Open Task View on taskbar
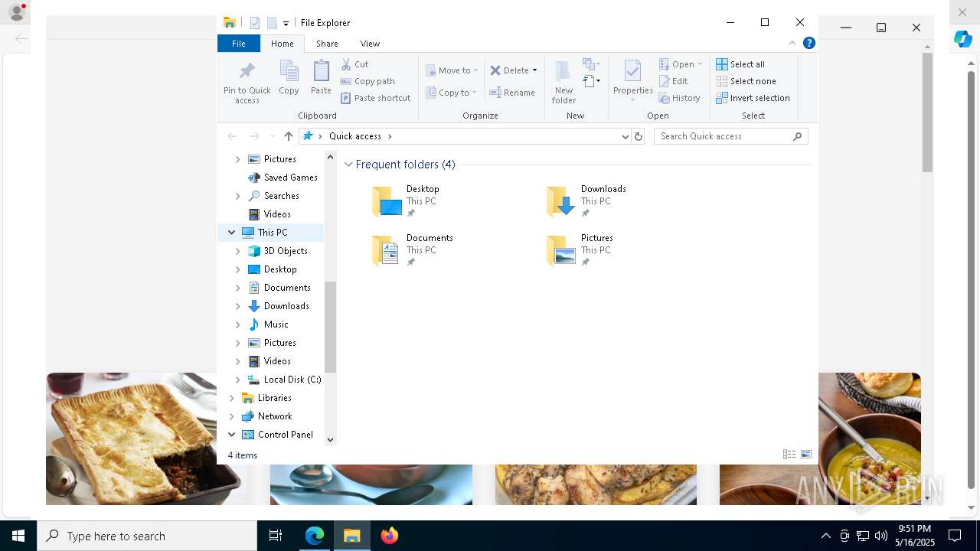The width and height of the screenshot is (980, 551). coord(276,536)
